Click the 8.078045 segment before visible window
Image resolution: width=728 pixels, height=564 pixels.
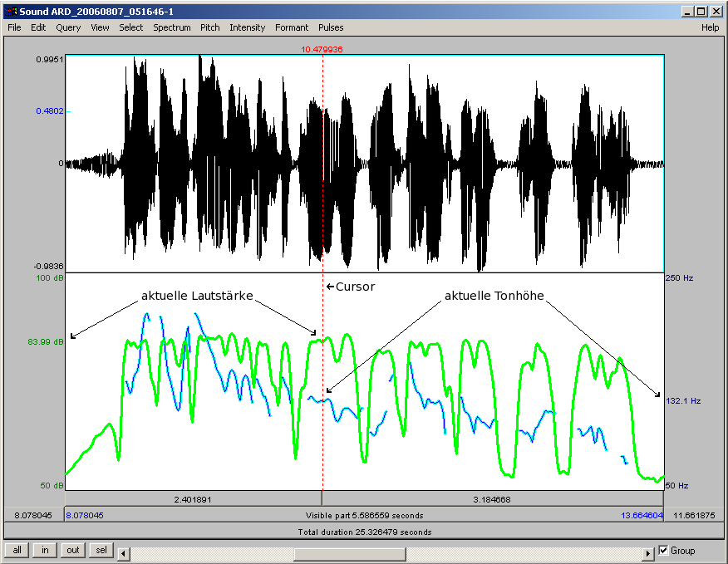33,515
